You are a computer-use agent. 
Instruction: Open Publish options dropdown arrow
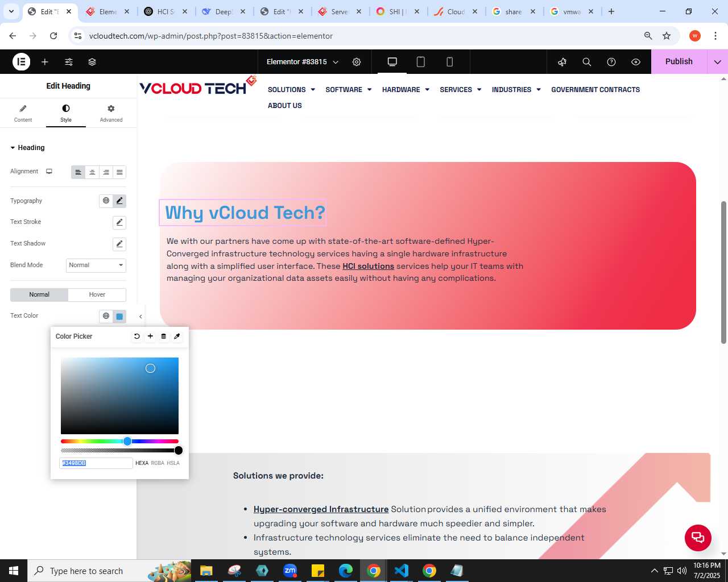click(x=718, y=62)
